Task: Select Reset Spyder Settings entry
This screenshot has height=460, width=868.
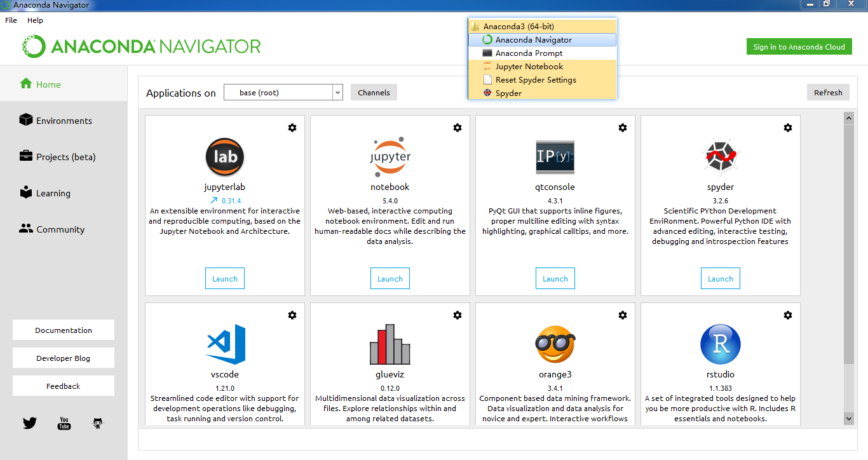Action: tap(542, 79)
